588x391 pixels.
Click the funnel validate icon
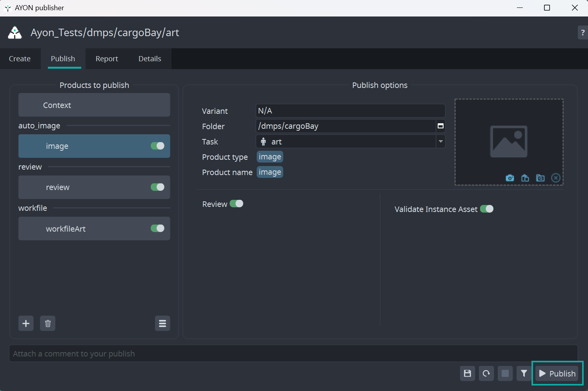coord(524,373)
